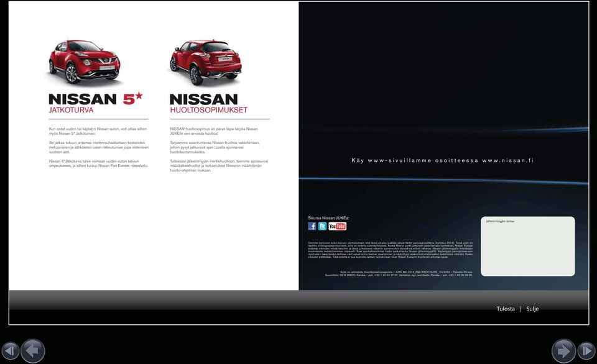Click the front-view red Juke image
Image resolution: width=597 pixels, height=364 pixels.
coord(85,61)
